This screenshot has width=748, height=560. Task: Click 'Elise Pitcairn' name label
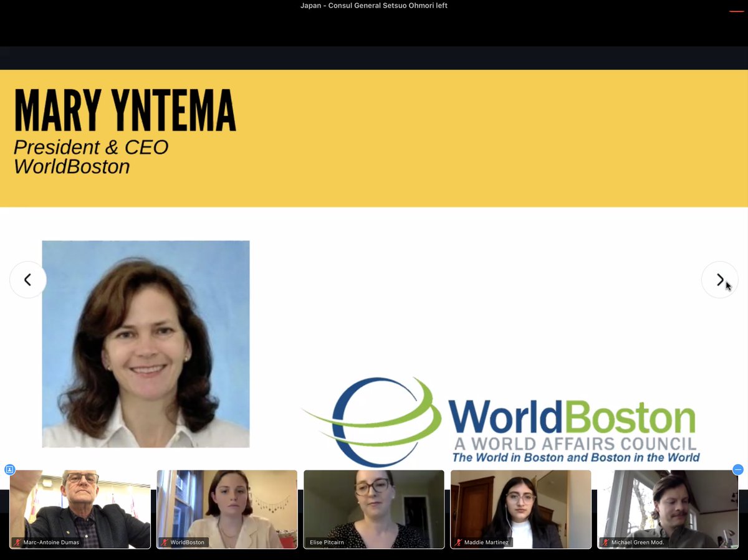[327, 543]
